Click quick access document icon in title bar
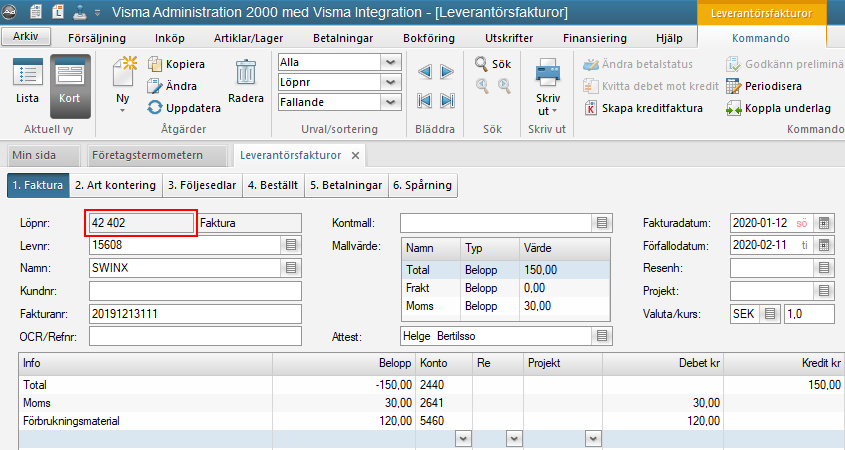The width and height of the screenshot is (845, 450). point(36,11)
